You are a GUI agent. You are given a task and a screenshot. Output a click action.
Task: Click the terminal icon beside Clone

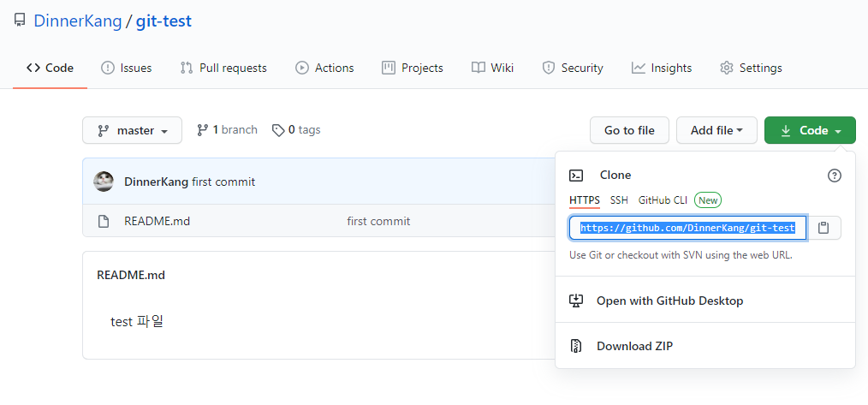(x=576, y=176)
